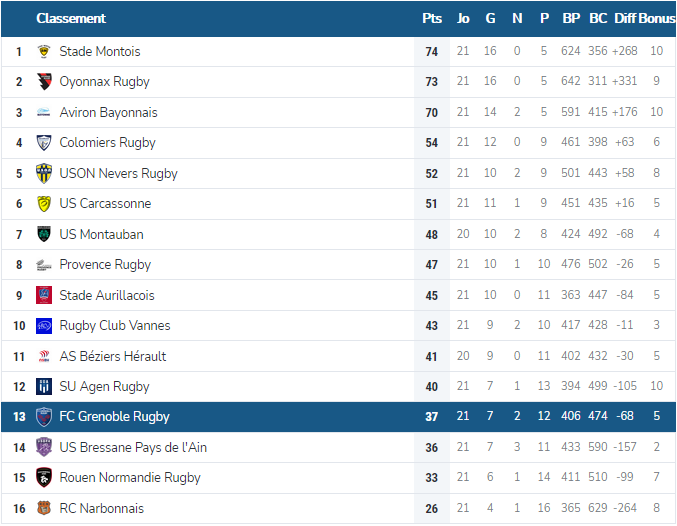
Task: Click the Rouen Normandie Rugby logo
Action: click(44, 478)
